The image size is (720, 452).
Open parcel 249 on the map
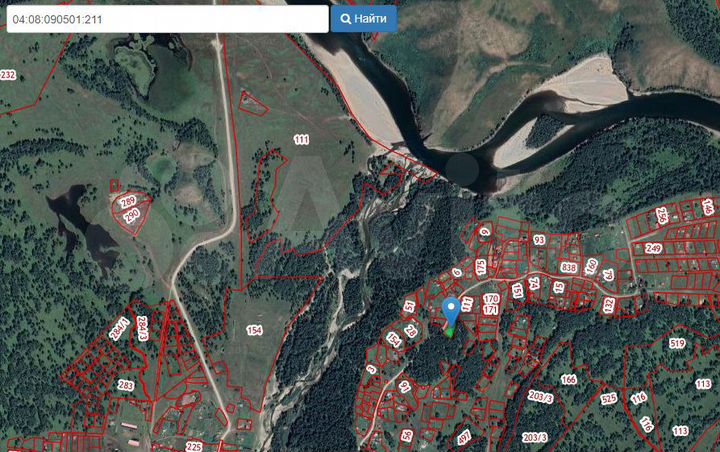tap(654, 248)
